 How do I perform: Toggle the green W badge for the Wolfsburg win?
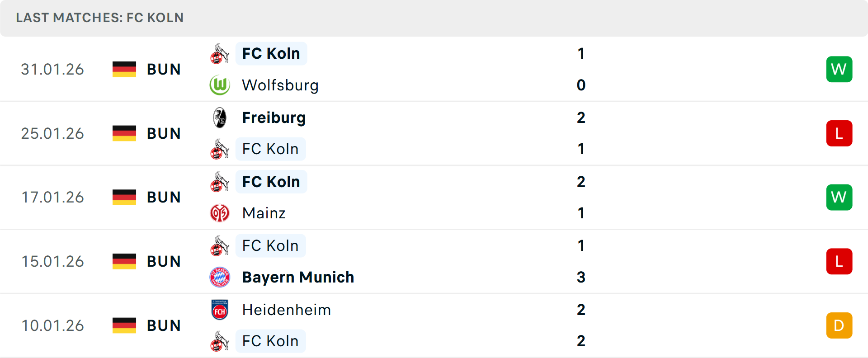coord(840,69)
